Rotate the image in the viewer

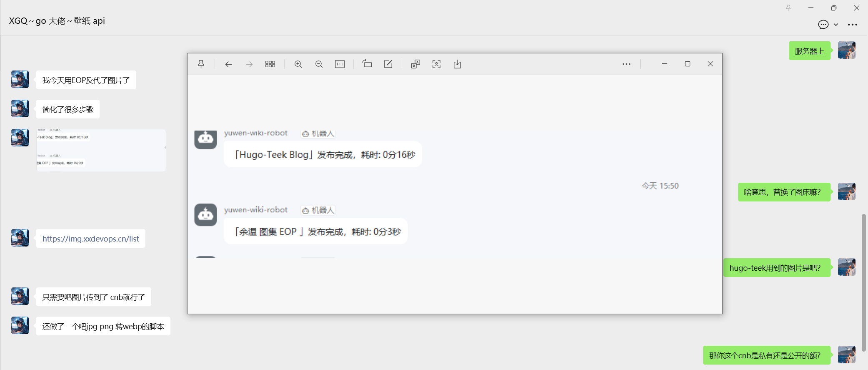[367, 64]
